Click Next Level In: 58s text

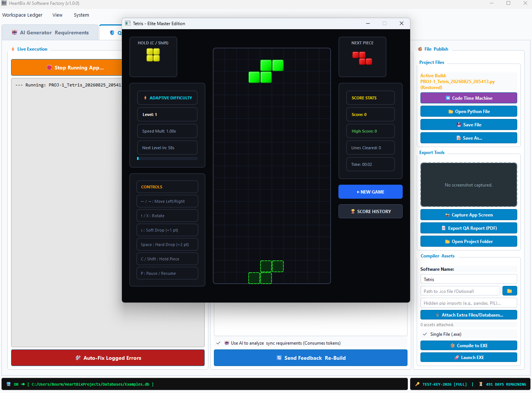tap(167, 148)
